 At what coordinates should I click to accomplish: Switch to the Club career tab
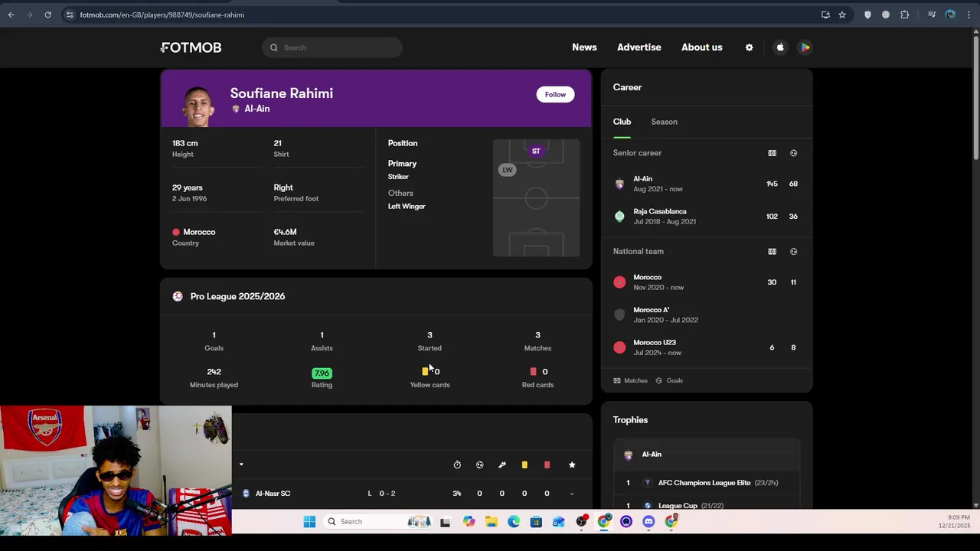(622, 122)
